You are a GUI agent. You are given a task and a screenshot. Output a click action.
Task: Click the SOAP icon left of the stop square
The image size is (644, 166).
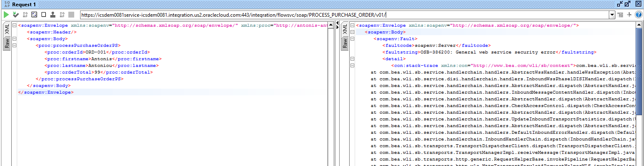pos(62,15)
